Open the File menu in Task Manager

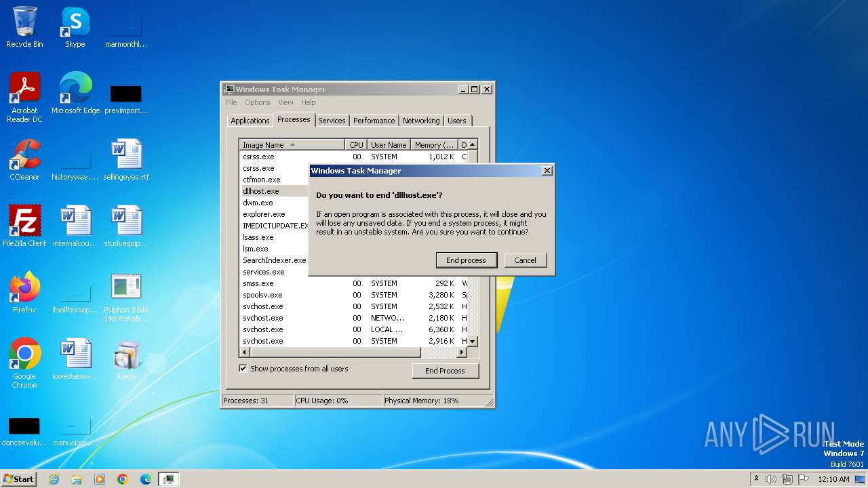(x=231, y=102)
